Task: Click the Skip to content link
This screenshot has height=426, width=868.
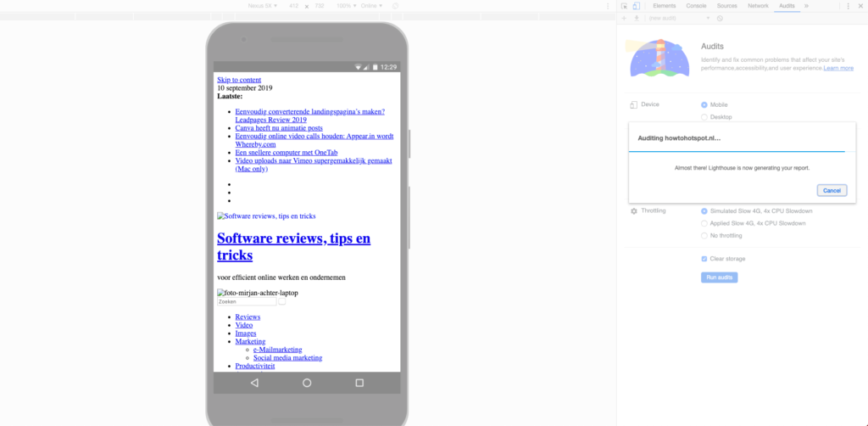Action: [239, 80]
